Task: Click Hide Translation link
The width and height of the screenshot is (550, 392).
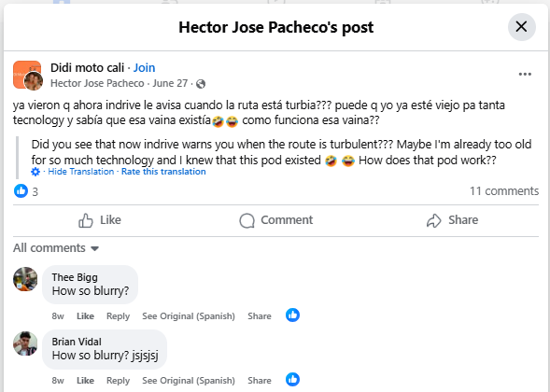Action: point(80,172)
